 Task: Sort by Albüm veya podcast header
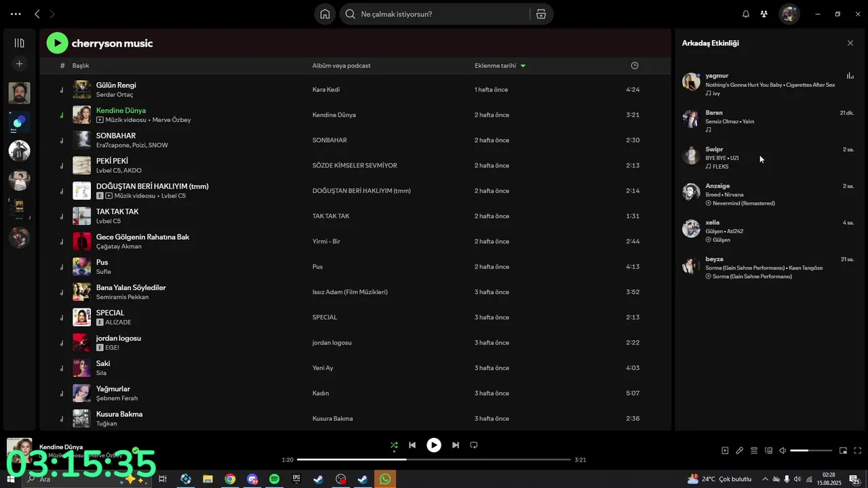[341, 66]
